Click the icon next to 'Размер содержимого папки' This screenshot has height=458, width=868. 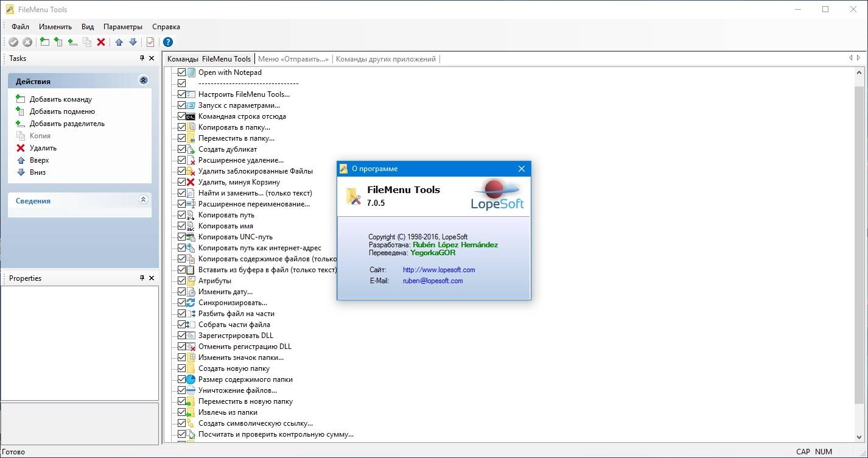(x=191, y=379)
